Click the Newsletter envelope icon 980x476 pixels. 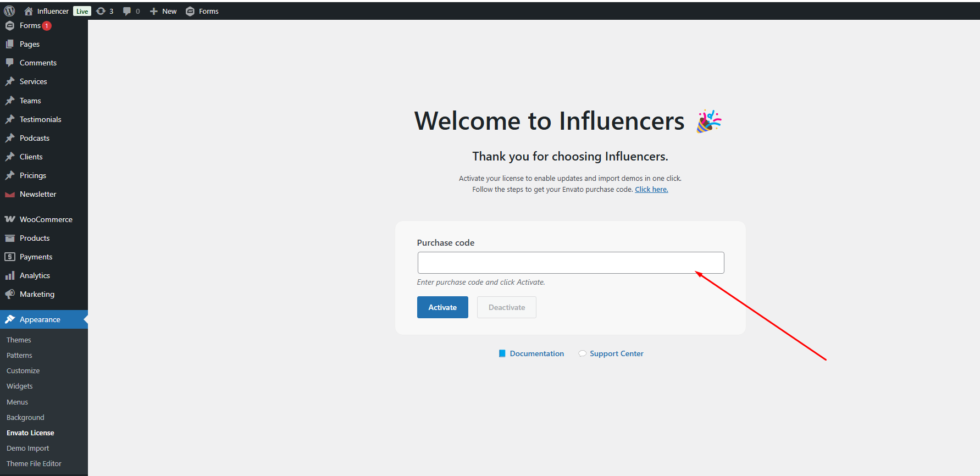coord(10,193)
